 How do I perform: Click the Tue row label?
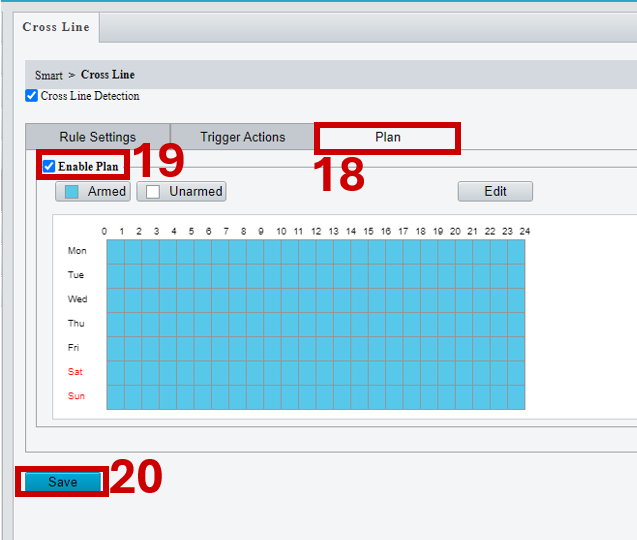(76, 275)
